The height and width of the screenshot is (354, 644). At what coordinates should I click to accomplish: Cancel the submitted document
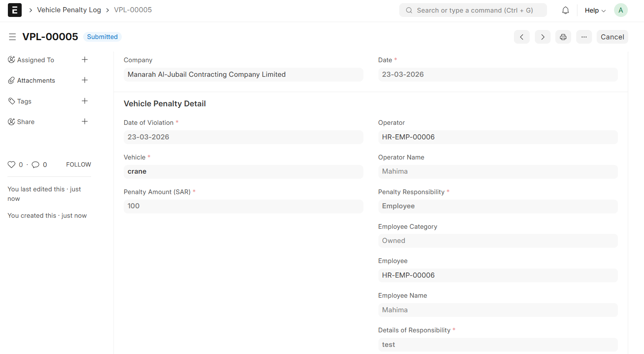click(612, 37)
